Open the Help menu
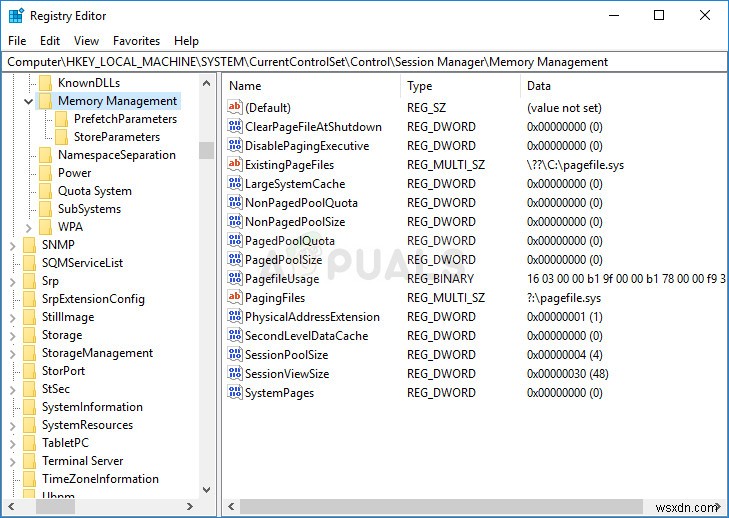The height and width of the screenshot is (518, 729). coord(186,41)
